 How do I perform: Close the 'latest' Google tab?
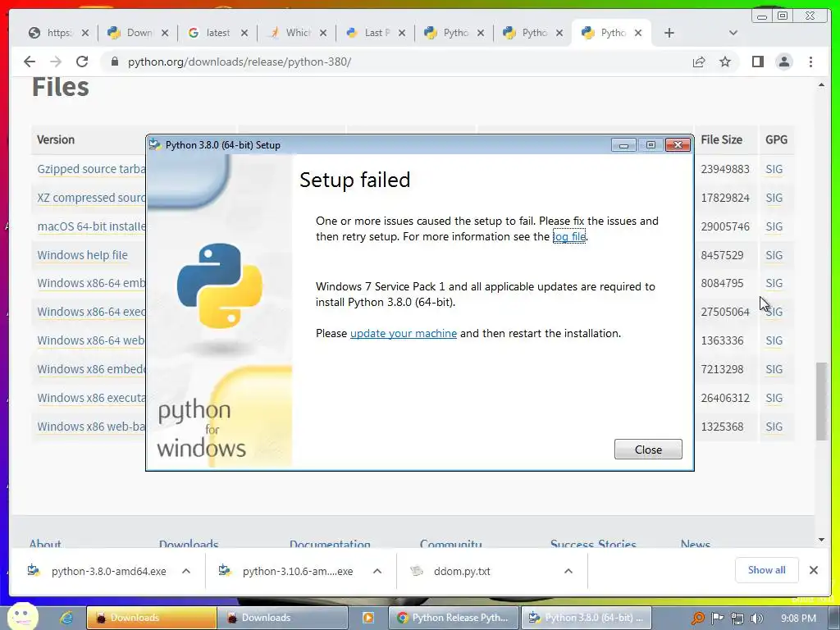coord(244,33)
